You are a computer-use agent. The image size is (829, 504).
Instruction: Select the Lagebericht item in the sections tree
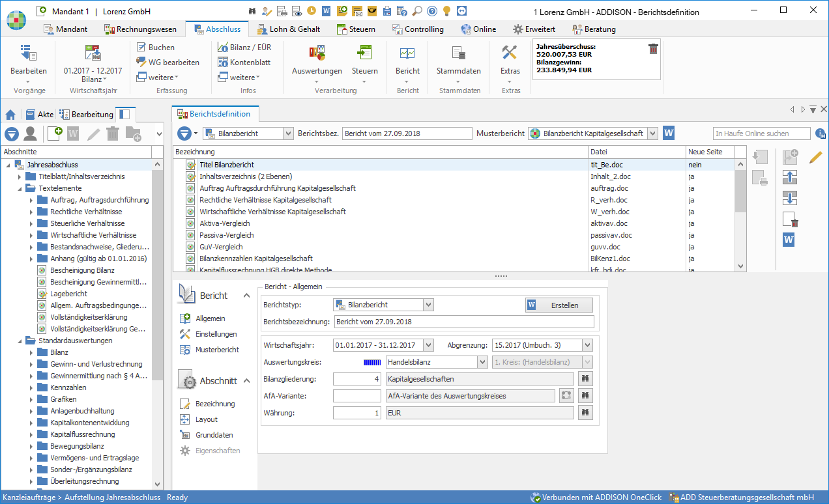[x=68, y=294]
